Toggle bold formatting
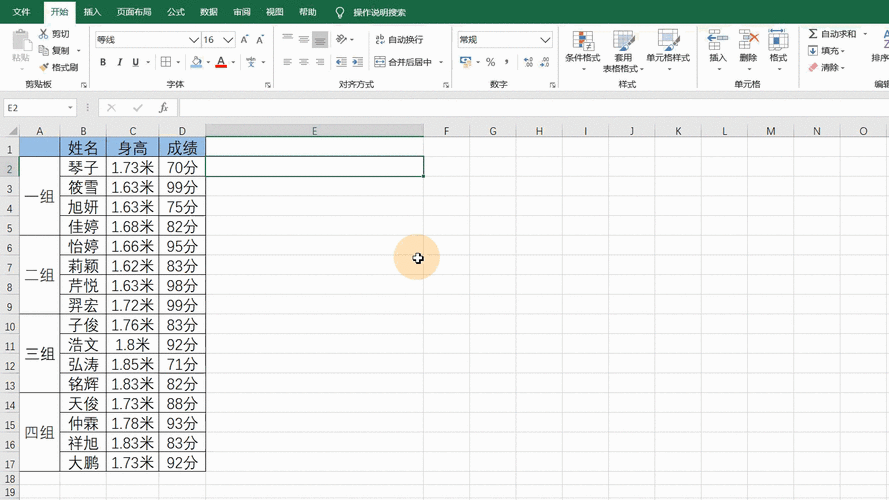The width and height of the screenshot is (889, 500). pyautogui.click(x=103, y=62)
